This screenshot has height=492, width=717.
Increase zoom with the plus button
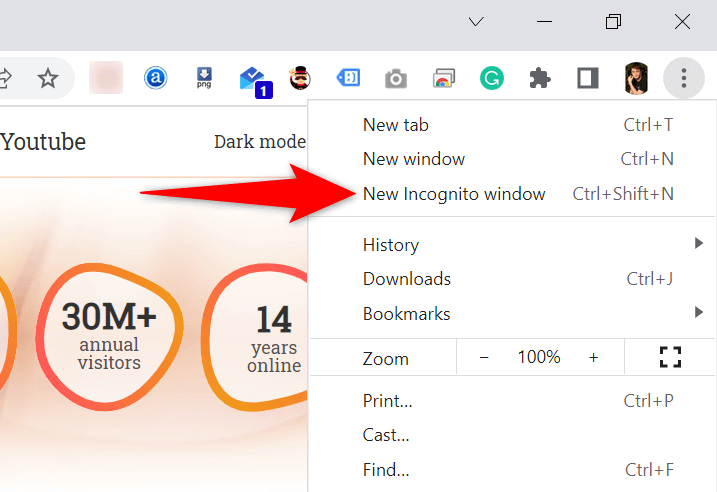pyautogui.click(x=593, y=358)
